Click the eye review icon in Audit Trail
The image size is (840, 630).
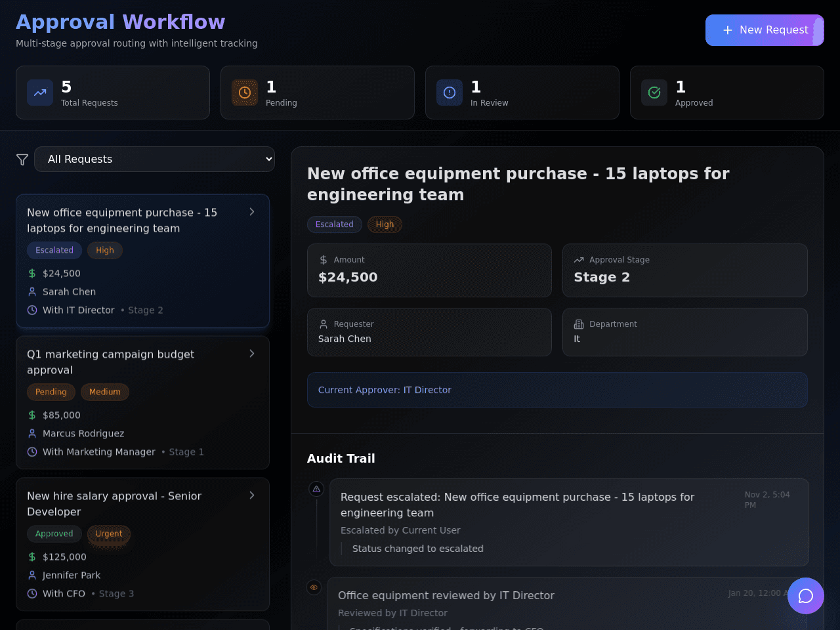click(x=314, y=587)
